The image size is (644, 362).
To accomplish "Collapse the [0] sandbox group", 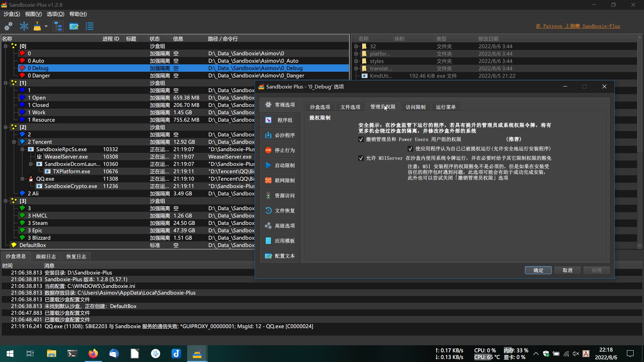I will pos(5,46).
